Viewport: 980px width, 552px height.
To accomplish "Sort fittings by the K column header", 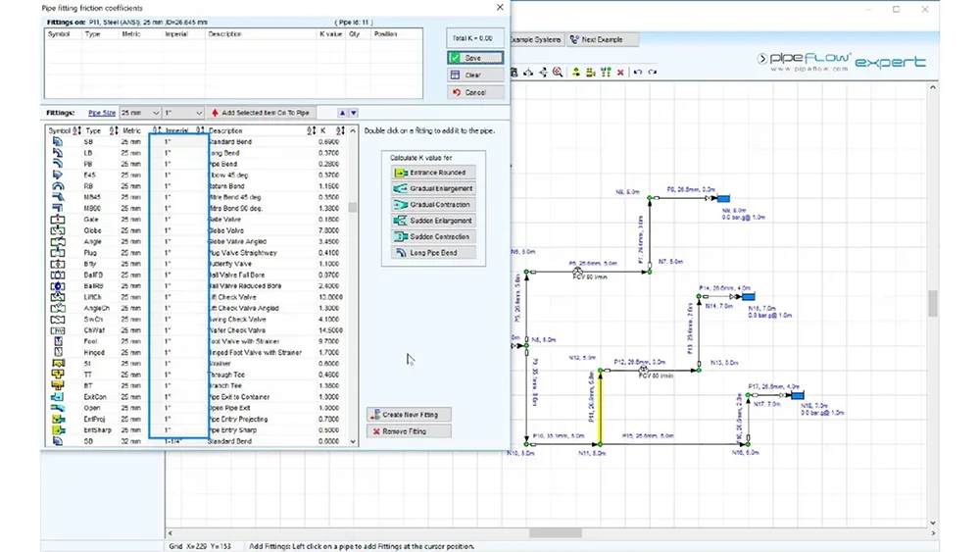I will pos(323,130).
